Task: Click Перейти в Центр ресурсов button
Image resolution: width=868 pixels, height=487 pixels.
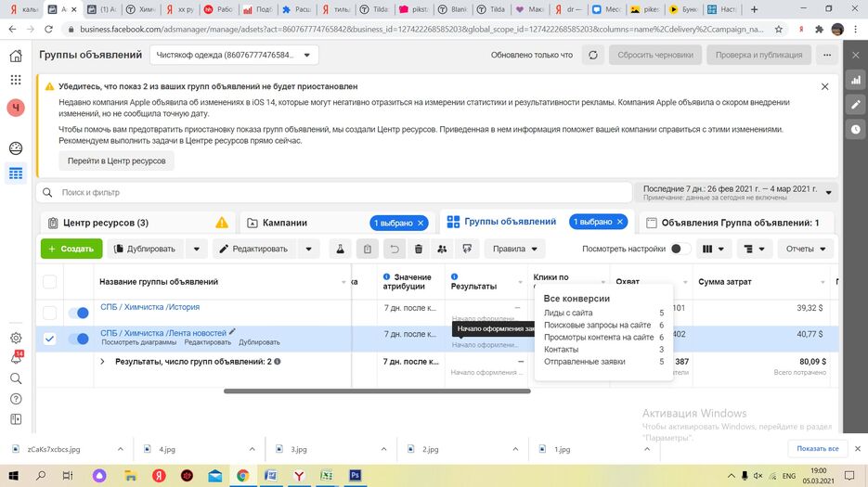Action: [x=116, y=161]
